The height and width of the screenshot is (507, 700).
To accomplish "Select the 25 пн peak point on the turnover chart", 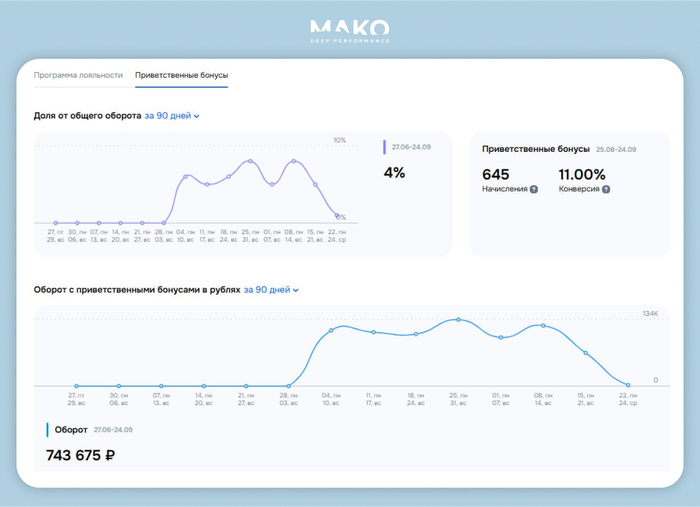I will [x=458, y=320].
